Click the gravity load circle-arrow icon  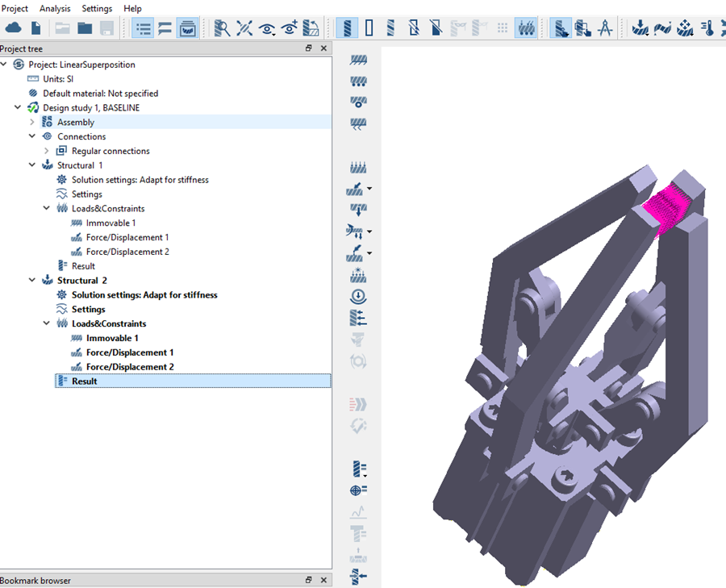click(358, 296)
